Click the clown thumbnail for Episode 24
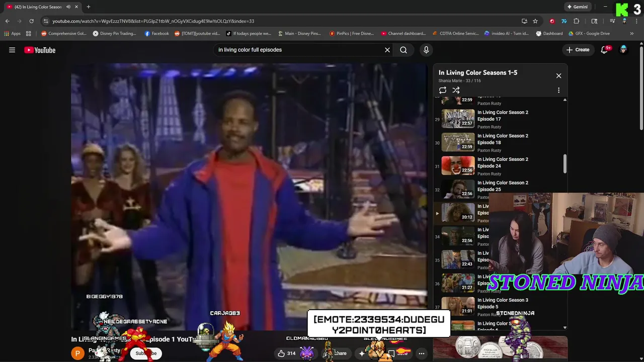644x362 pixels. coord(458,166)
